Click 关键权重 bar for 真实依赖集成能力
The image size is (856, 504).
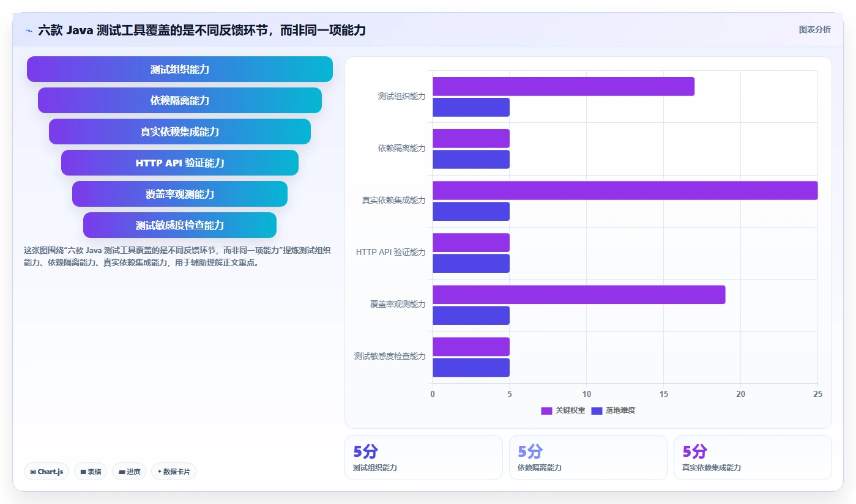click(x=625, y=190)
